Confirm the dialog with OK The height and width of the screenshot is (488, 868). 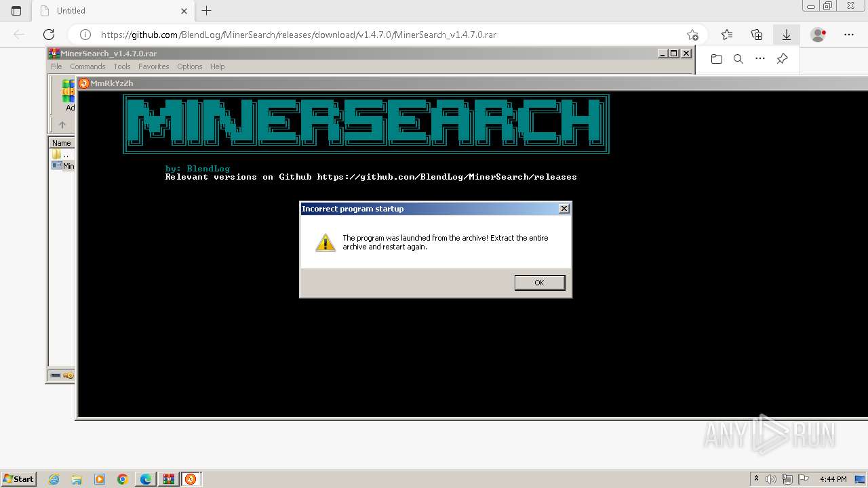(539, 283)
